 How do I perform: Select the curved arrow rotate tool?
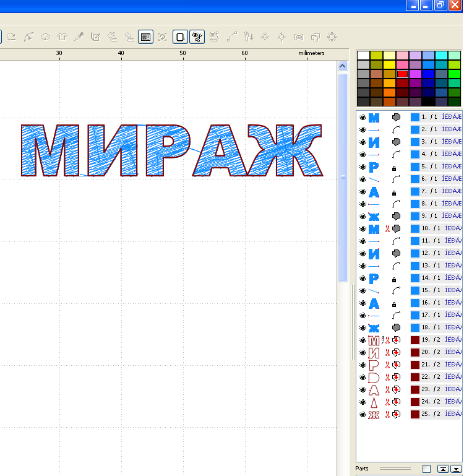coord(11,37)
